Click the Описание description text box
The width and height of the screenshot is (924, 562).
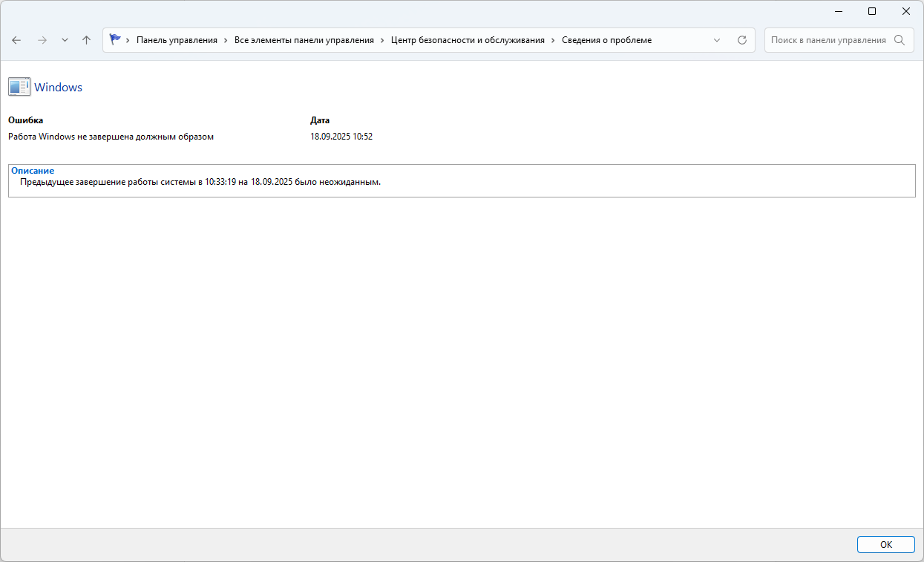click(x=461, y=181)
